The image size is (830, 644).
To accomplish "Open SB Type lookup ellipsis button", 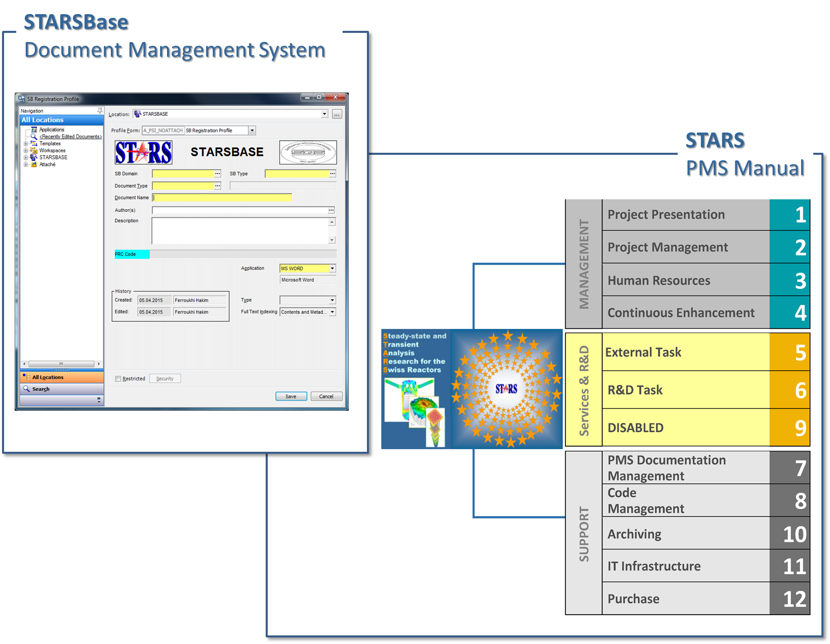I will coord(333,174).
